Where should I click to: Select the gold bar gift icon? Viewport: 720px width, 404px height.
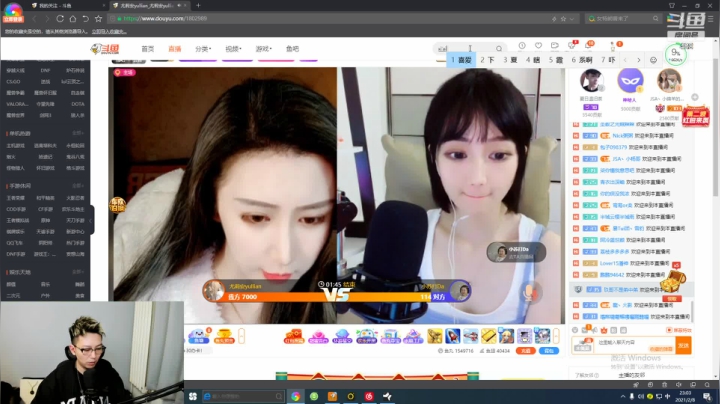coord(489,336)
